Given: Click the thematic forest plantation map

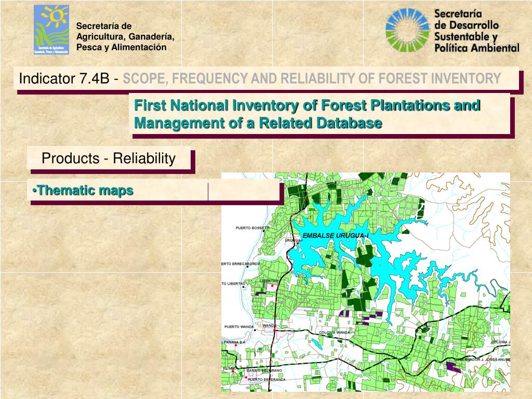Looking at the screenshot, I should 365,282.
